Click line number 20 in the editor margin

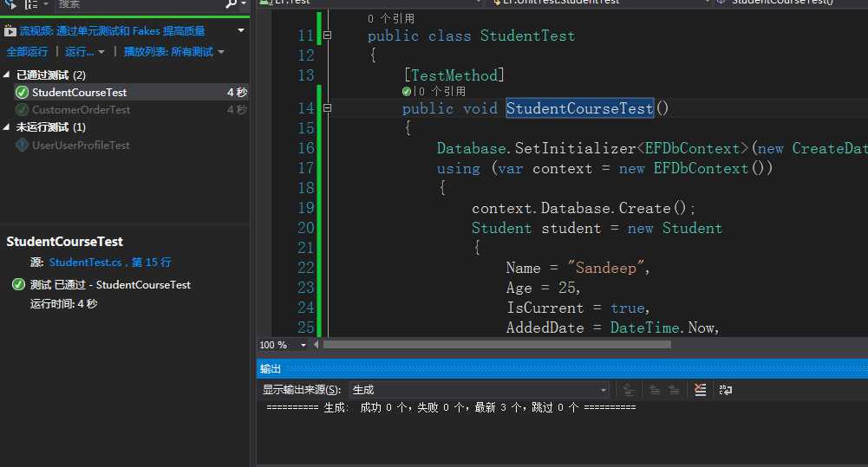click(x=305, y=228)
